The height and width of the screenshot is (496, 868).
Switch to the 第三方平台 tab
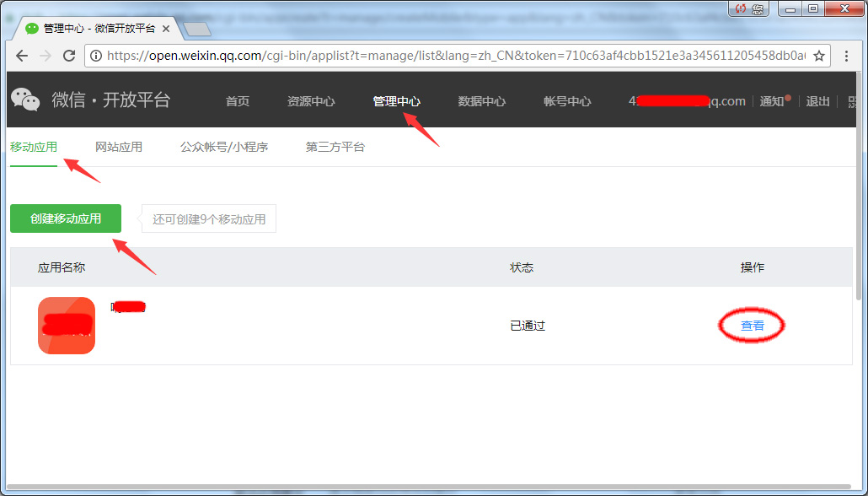(x=335, y=147)
